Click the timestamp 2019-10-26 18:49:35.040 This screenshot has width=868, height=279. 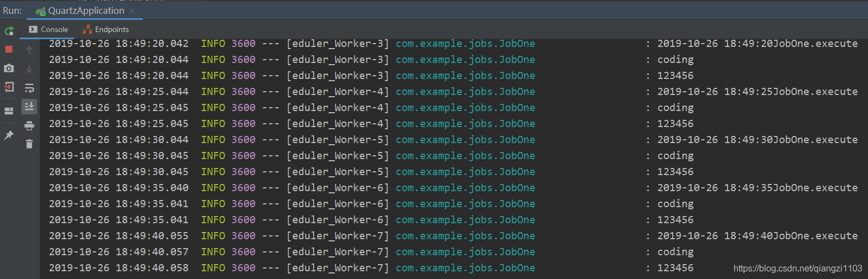[118, 187]
